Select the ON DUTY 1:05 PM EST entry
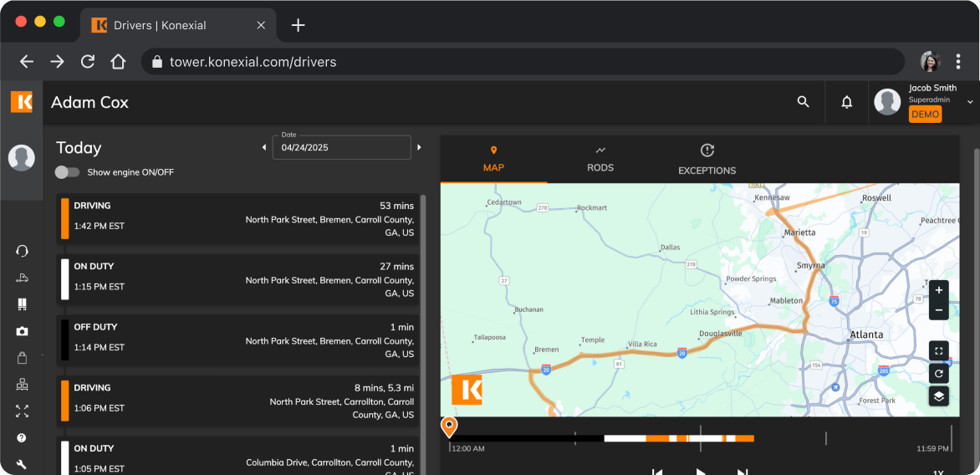The image size is (980, 475). (x=237, y=457)
